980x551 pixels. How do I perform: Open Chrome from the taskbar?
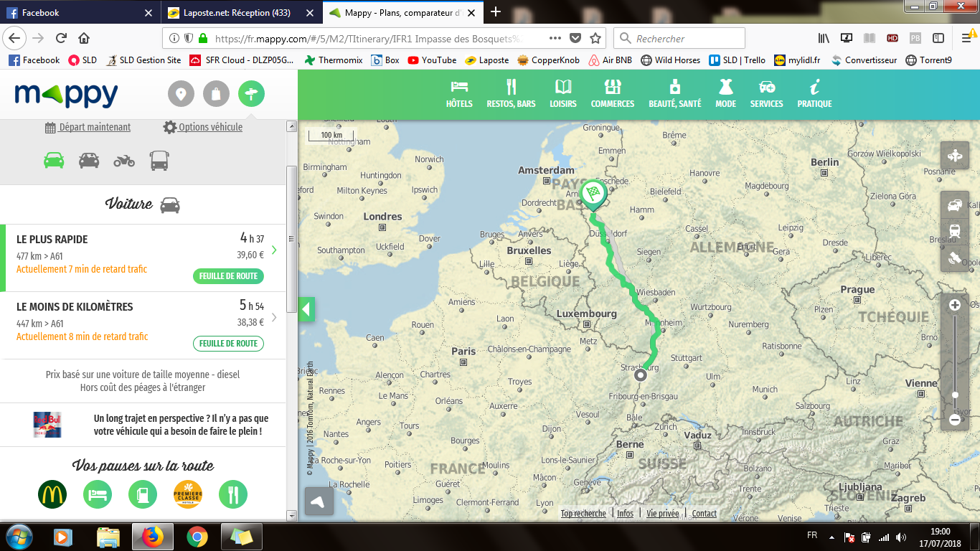click(197, 537)
